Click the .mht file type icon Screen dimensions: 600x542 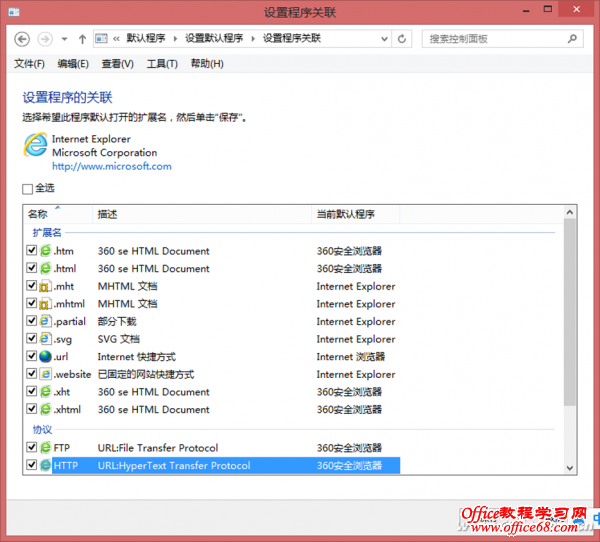[x=46, y=286]
